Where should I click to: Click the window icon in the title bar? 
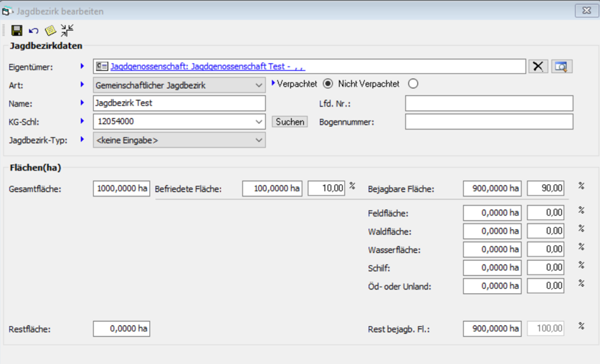tap(8, 11)
